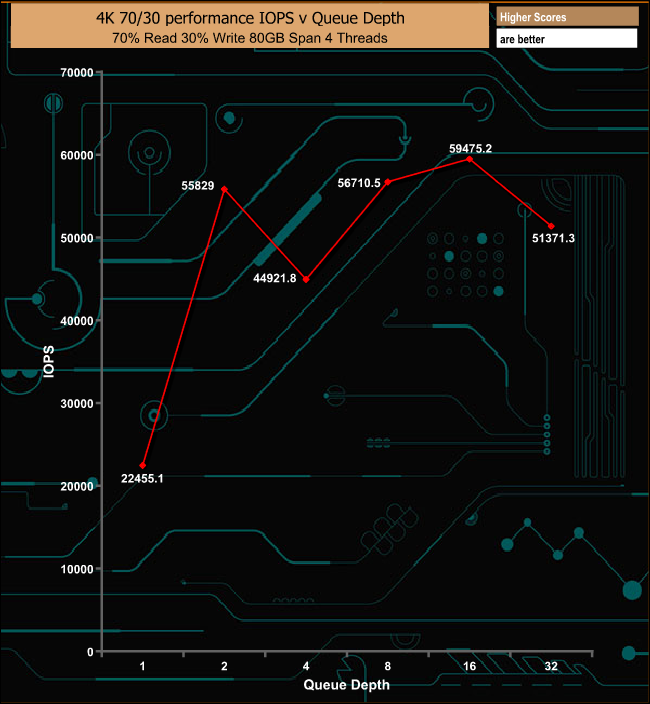
Task: Click the 'are better' white label box
Action: click(x=567, y=39)
